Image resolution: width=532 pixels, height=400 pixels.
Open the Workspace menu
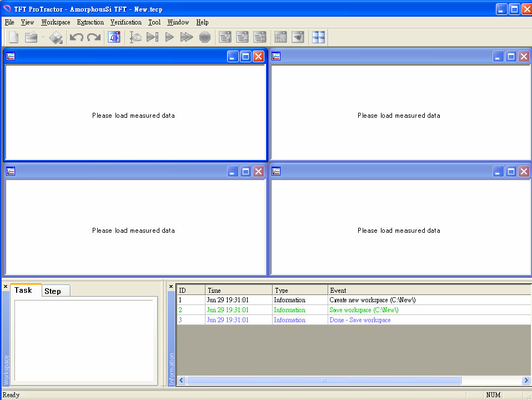coord(56,22)
